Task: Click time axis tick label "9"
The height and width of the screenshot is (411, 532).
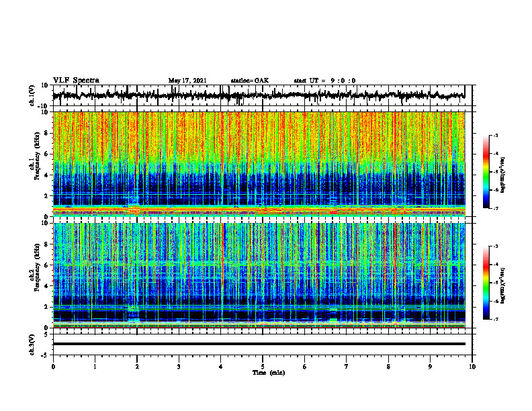Action: tap(430, 367)
